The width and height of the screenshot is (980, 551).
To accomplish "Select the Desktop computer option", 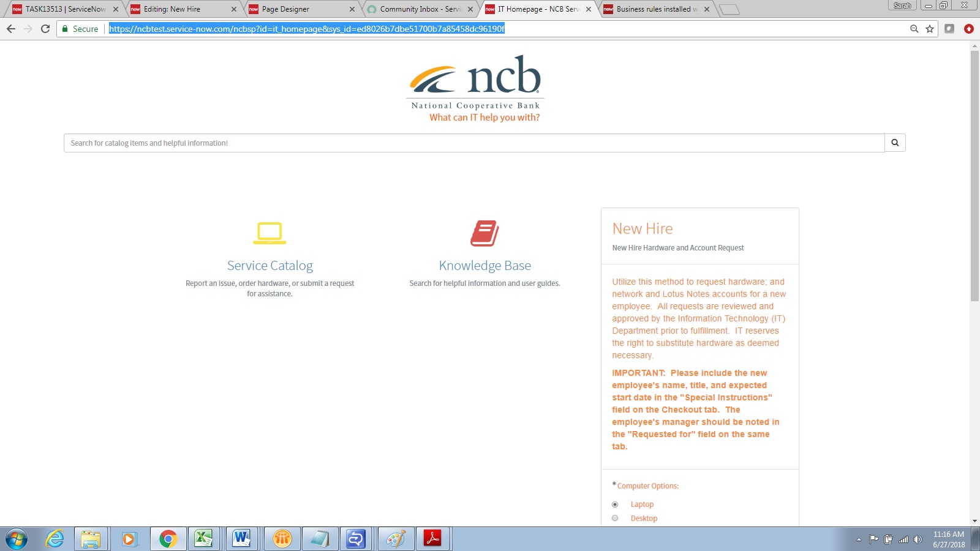I will click(615, 518).
